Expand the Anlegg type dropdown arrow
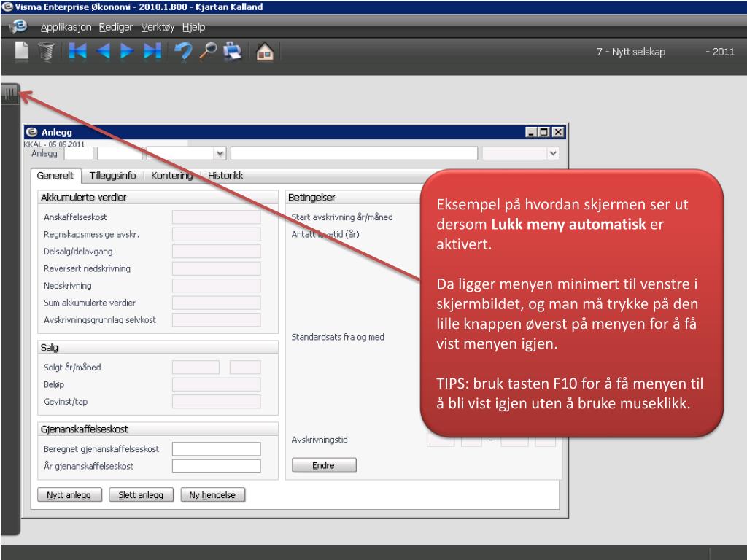The width and height of the screenshot is (747, 560). click(x=220, y=153)
